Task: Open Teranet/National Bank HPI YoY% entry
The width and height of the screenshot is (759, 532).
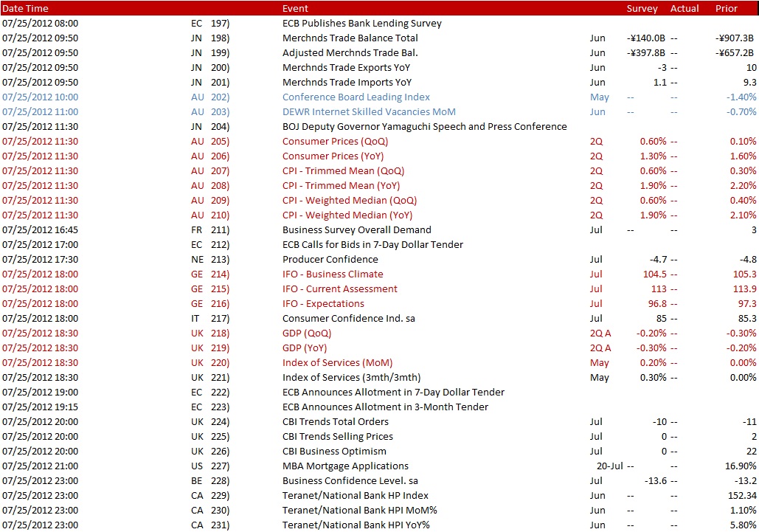Action: coord(356,525)
